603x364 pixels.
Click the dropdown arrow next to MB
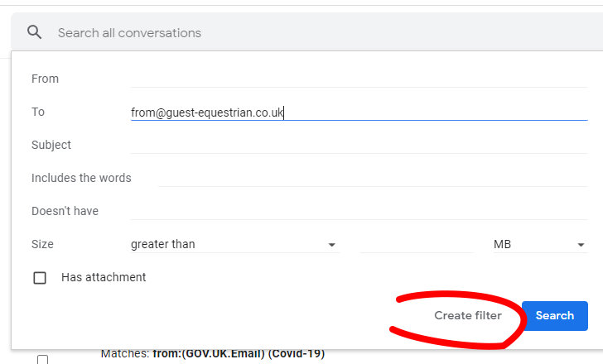581,245
